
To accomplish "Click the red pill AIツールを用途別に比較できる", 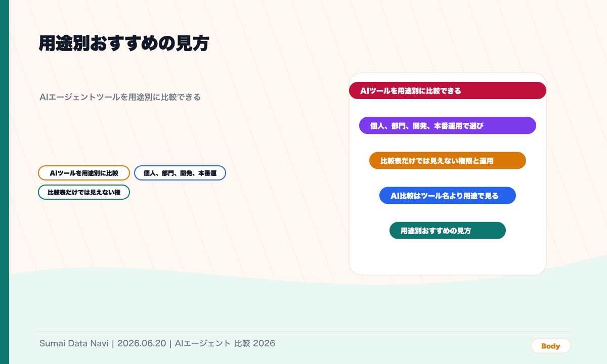I will [448, 90].
